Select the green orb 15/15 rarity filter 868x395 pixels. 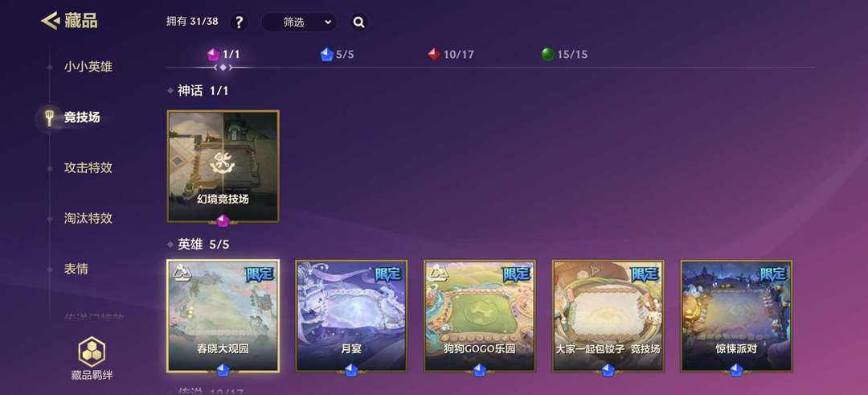point(564,54)
